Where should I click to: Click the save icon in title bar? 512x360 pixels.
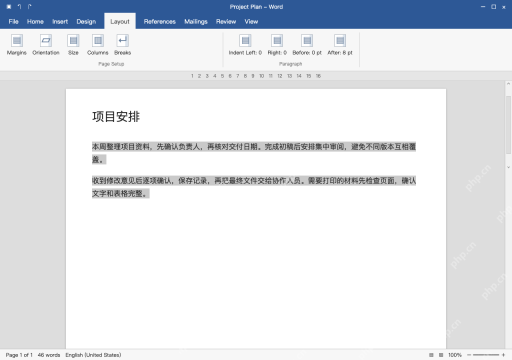(9, 7)
